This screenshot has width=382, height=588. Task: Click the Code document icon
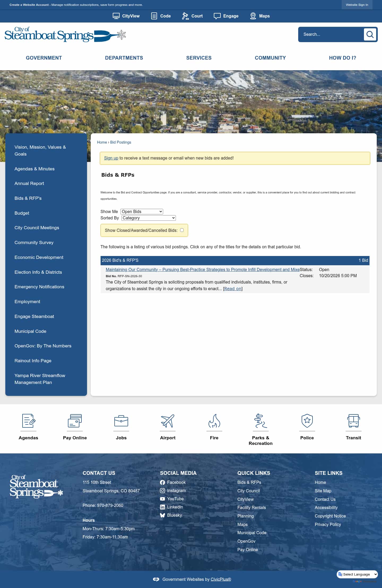[x=154, y=16]
